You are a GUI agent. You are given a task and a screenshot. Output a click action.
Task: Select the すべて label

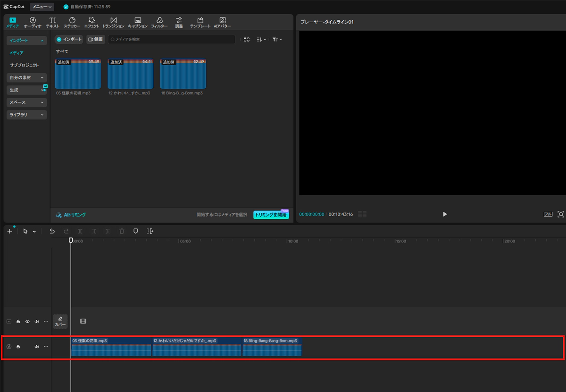[x=62, y=51]
